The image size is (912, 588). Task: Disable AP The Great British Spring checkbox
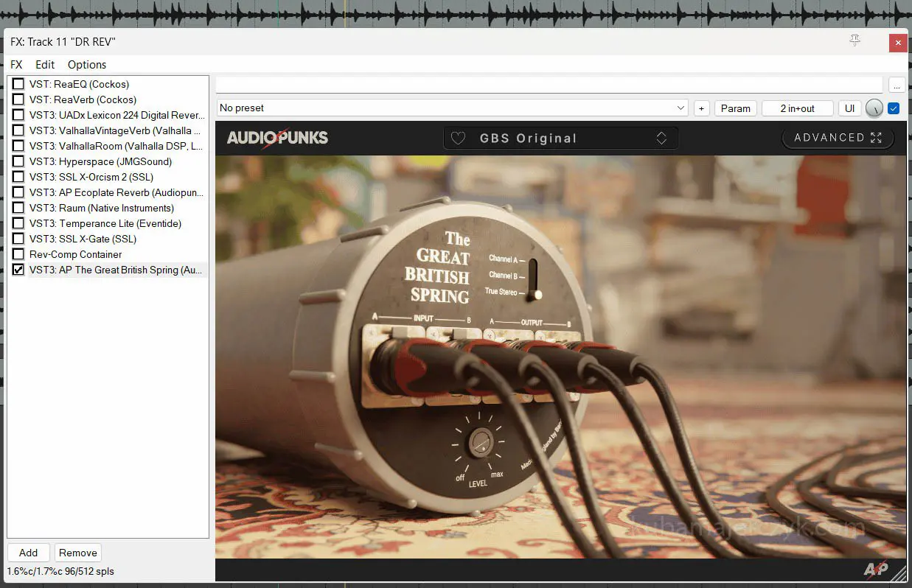(18, 270)
